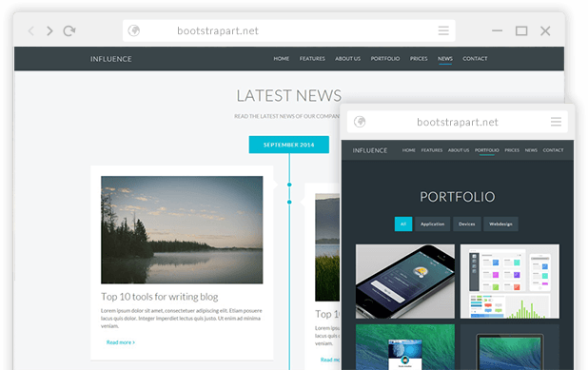588x370 pixels.
Task: Filter portfolio by Application
Action: click(x=432, y=224)
